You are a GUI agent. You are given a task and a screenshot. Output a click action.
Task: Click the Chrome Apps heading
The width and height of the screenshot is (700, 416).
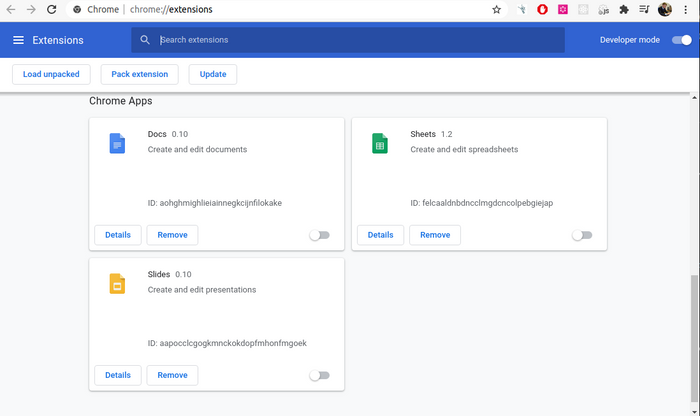121,101
